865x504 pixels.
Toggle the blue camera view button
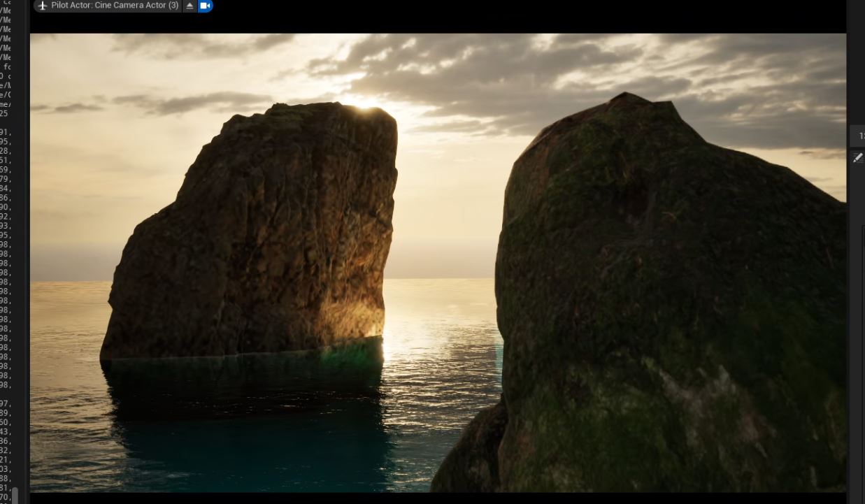pyautogui.click(x=205, y=6)
